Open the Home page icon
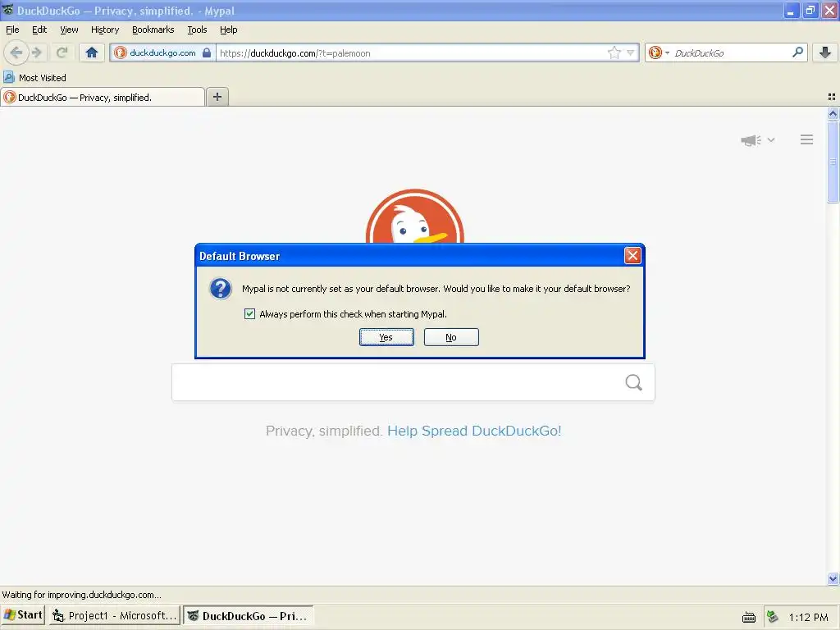The image size is (840, 630). pos(92,52)
